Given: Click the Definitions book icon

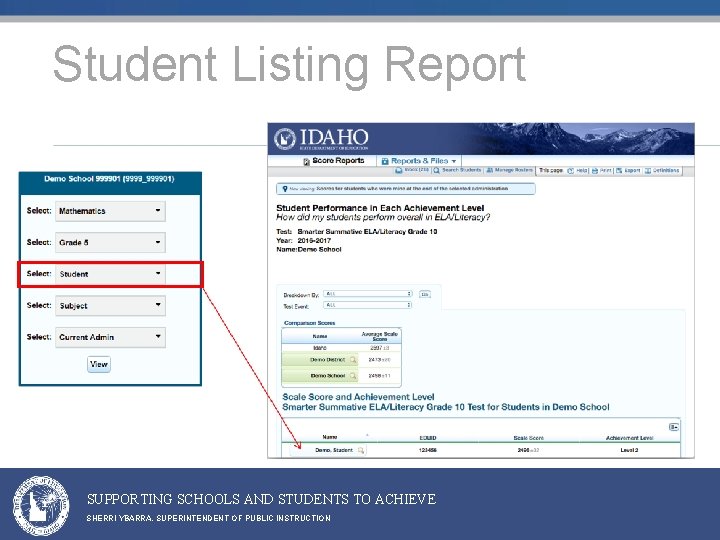Looking at the screenshot, I should click(x=648, y=171).
